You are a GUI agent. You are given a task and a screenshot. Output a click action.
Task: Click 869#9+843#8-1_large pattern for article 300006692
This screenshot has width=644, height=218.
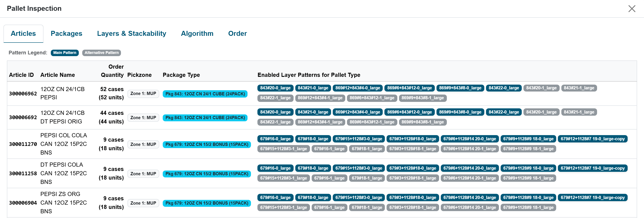tap(423, 122)
